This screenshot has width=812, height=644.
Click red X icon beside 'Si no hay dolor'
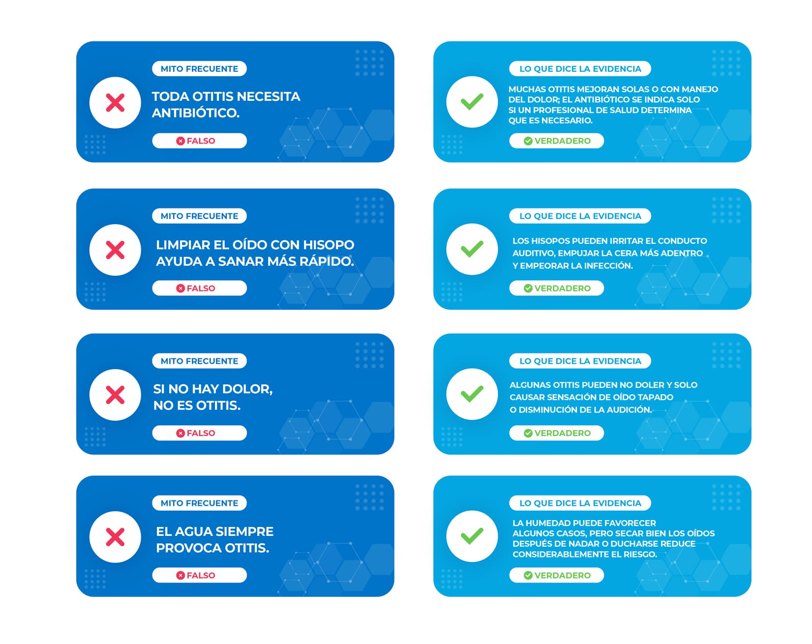(x=115, y=395)
